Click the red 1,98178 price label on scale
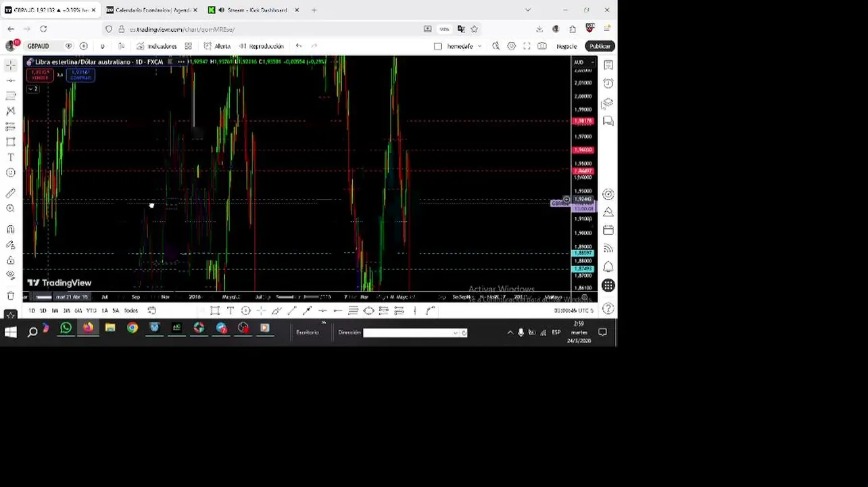 pyautogui.click(x=583, y=121)
